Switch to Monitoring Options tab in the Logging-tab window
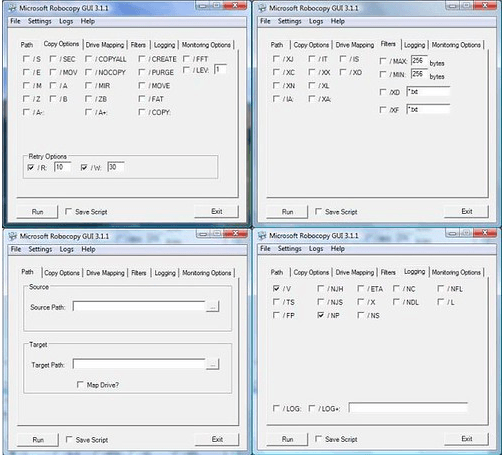The image size is (502, 456). click(x=456, y=273)
